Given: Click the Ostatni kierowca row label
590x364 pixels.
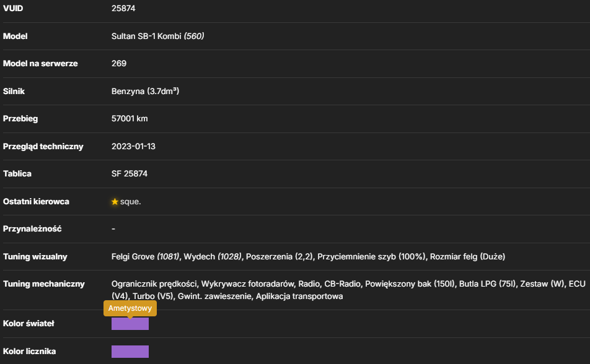Looking at the screenshot, I should pyautogui.click(x=36, y=202).
